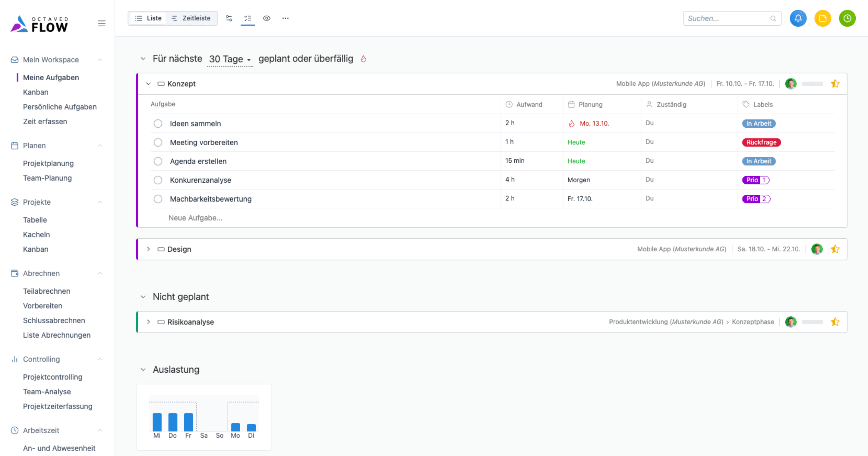Open the filter settings sliders icon
This screenshot has width=868, height=456.
click(229, 18)
